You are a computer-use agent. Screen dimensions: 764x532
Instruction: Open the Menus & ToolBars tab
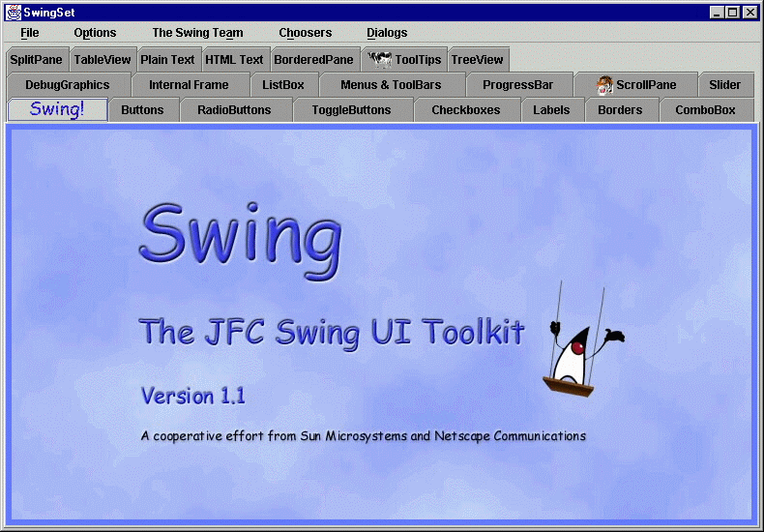pyautogui.click(x=391, y=85)
